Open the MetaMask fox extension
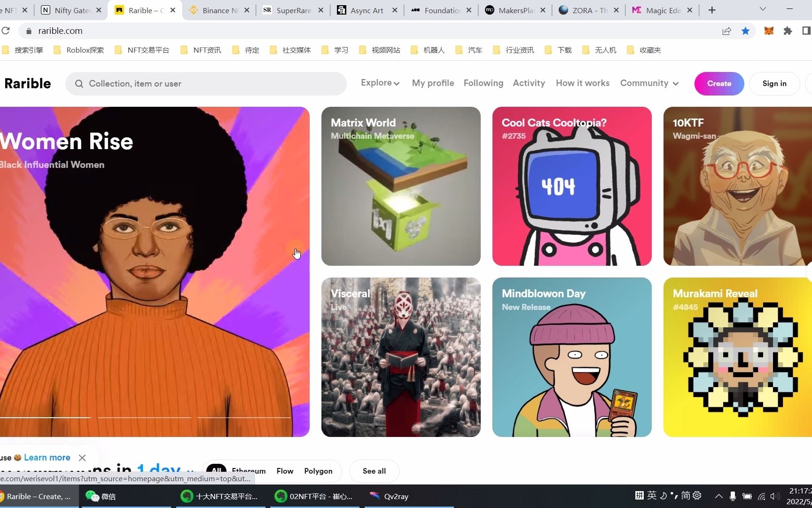 769,31
